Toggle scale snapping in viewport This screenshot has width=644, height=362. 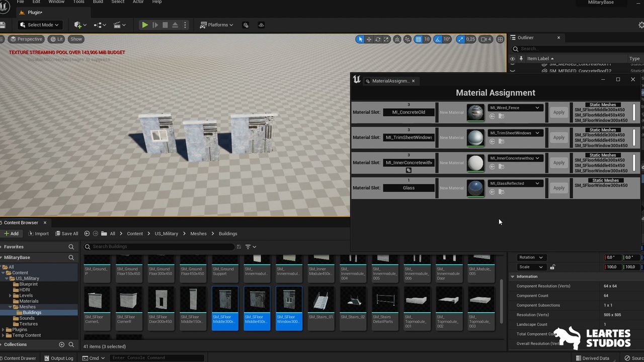[460, 39]
